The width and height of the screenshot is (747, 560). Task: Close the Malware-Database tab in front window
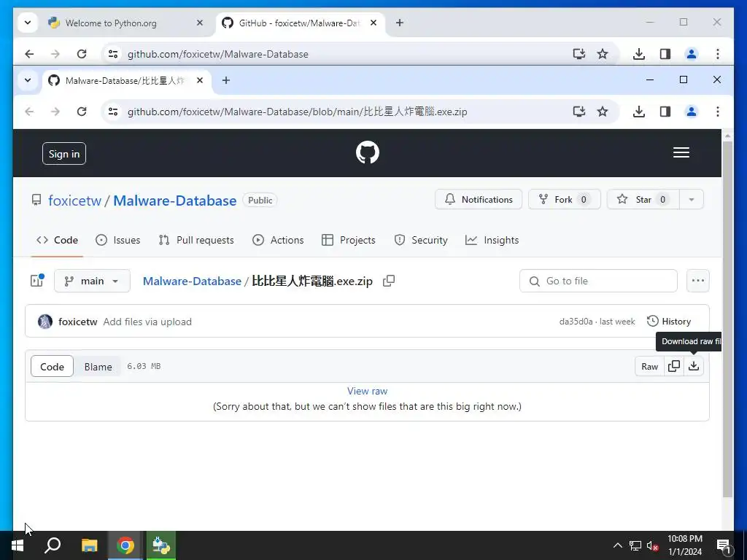200,80
